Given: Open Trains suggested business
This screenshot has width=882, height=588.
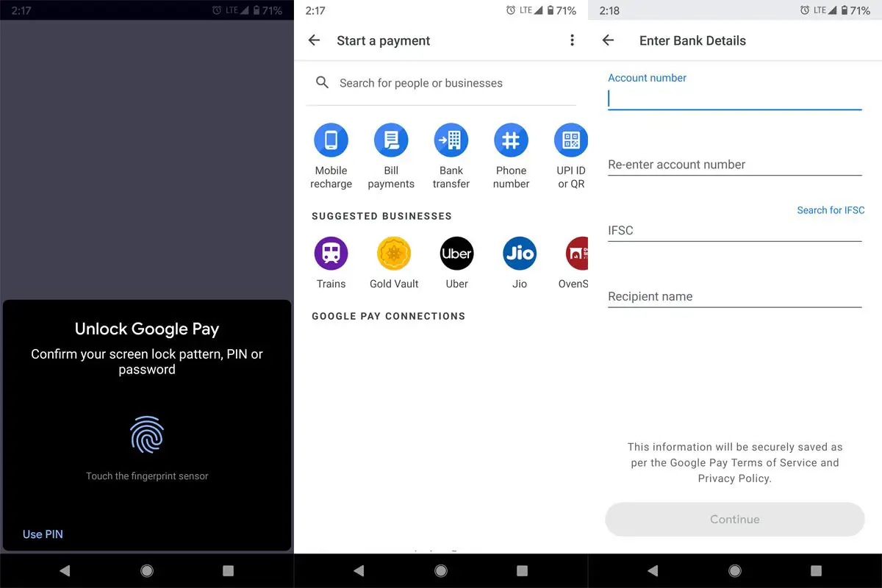Looking at the screenshot, I should [331, 262].
